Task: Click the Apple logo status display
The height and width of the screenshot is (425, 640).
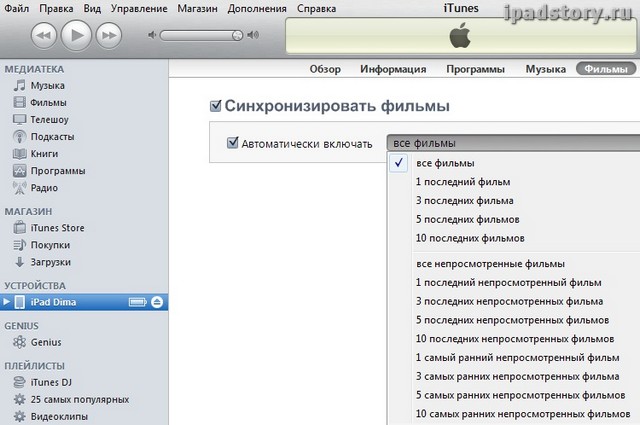Action: click(x=460, y=36)
